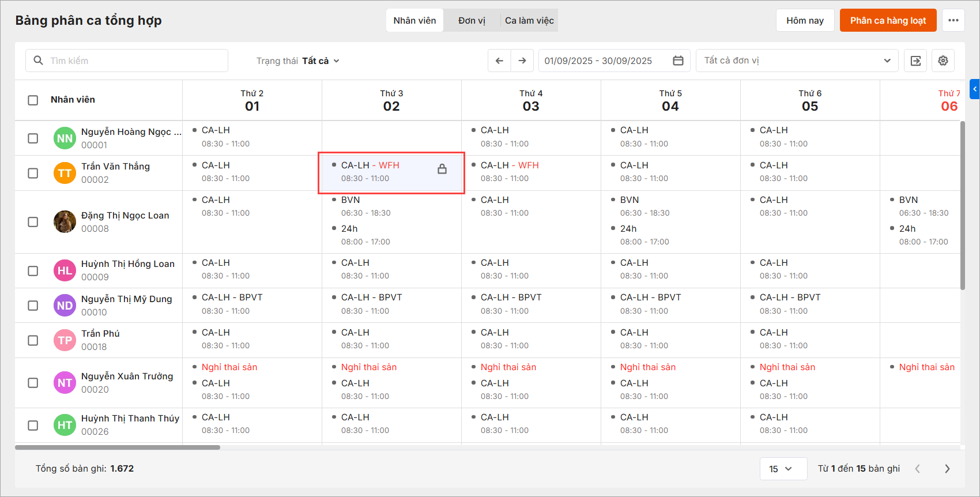
Task: Open table settings gear icon
Action: [x=943, y=61]
